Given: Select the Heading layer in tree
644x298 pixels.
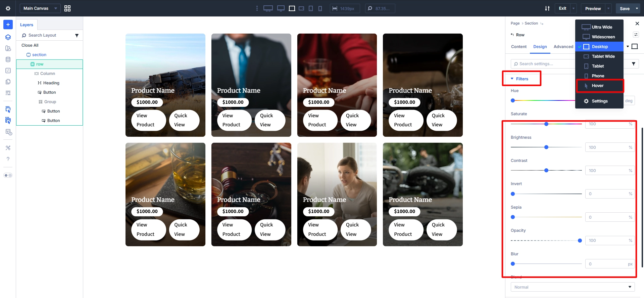Looking at the screenshot, I should [51, 83].
